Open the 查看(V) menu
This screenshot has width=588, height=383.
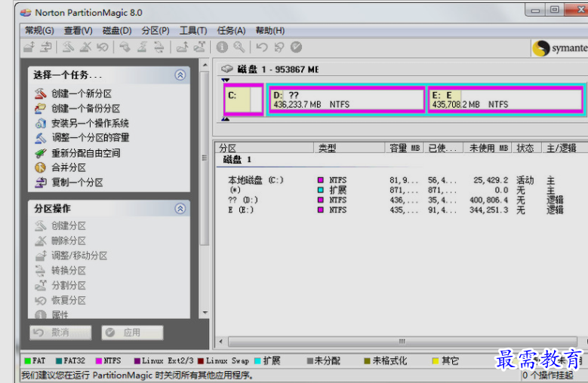pyautogui.click(x=78, y=31)
